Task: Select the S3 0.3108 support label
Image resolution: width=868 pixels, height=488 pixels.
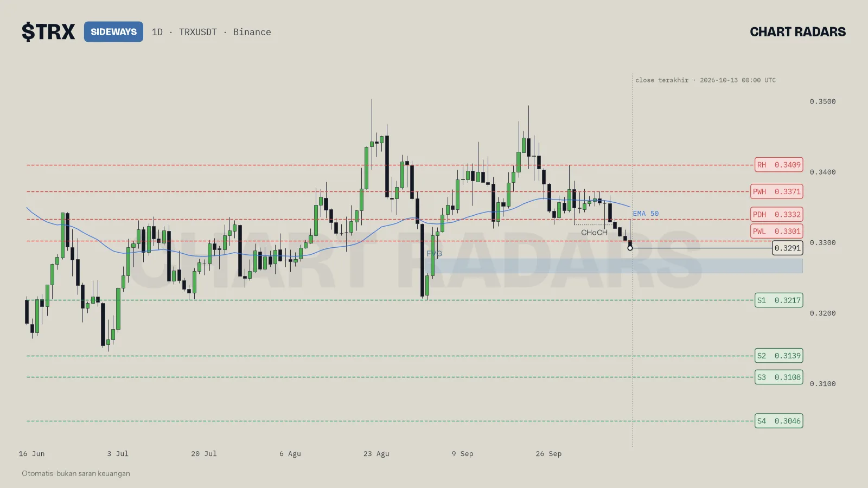Action: pyautogui.click(x=778, y=377)
